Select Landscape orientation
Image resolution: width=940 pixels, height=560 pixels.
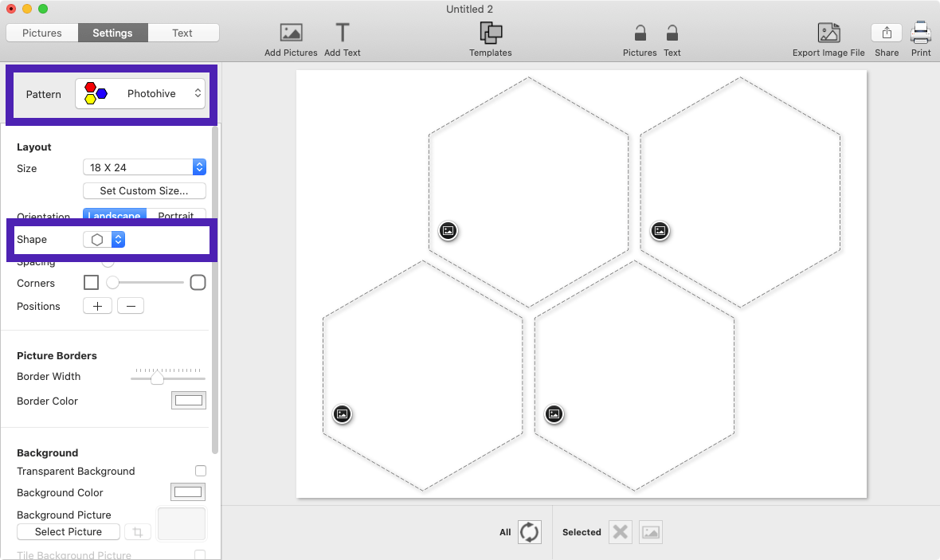tap(115, 215)
